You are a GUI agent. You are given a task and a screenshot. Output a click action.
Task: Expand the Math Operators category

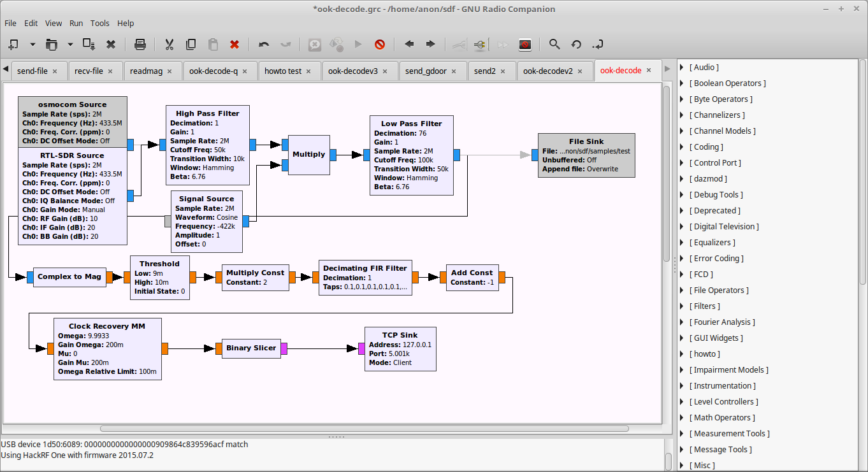(681, 418)
